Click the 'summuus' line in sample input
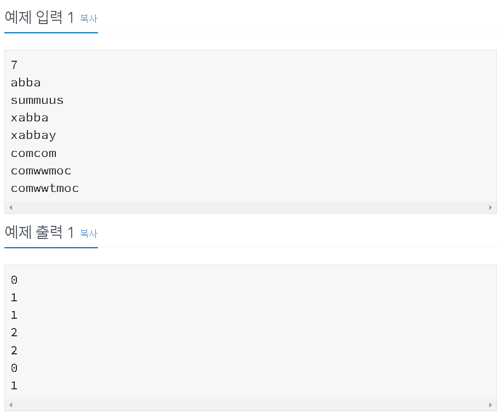504x420 pixels. coord(37,100)
